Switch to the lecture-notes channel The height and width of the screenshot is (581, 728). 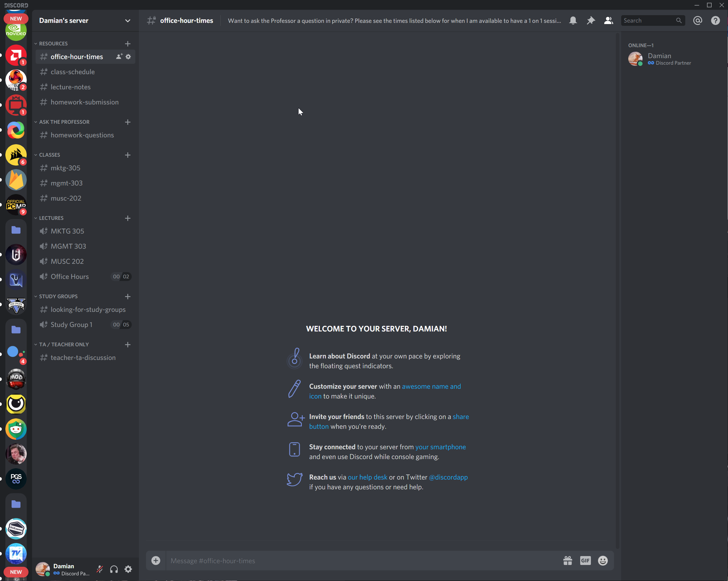[x=71, y=87]
